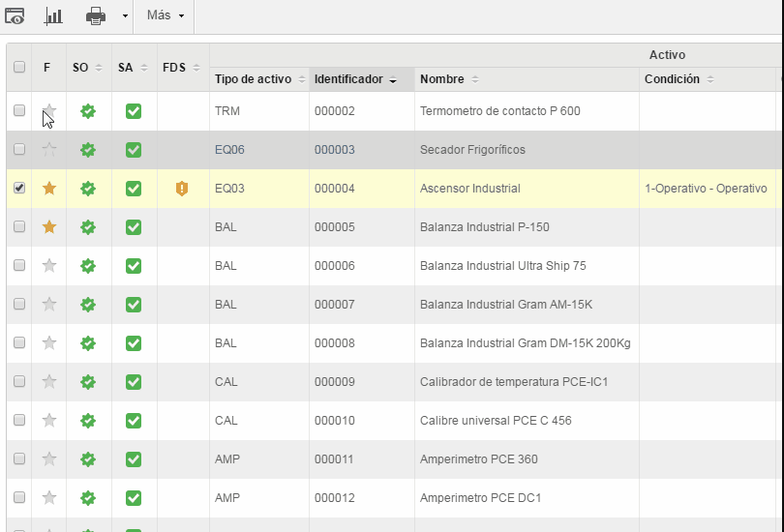Open the preview window eye icon
This screenshot has width=784, height=532.
15,16
